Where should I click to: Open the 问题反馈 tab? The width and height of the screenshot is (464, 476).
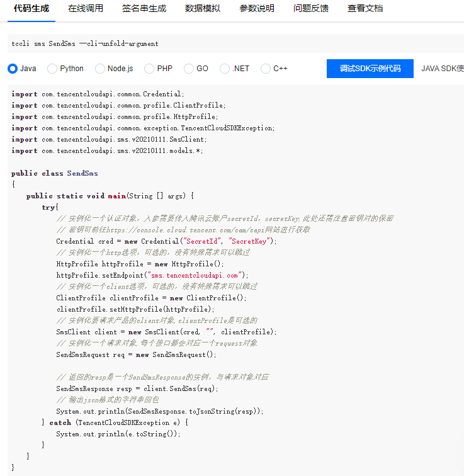pos(311,9)
